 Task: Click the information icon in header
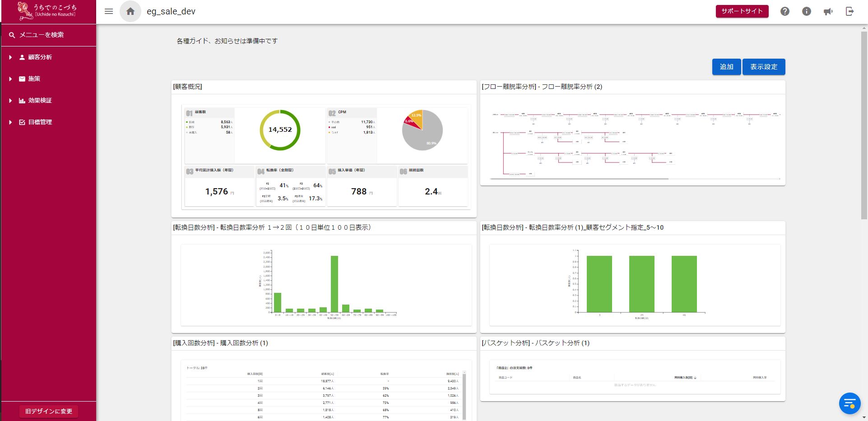(x=807, y=12)
